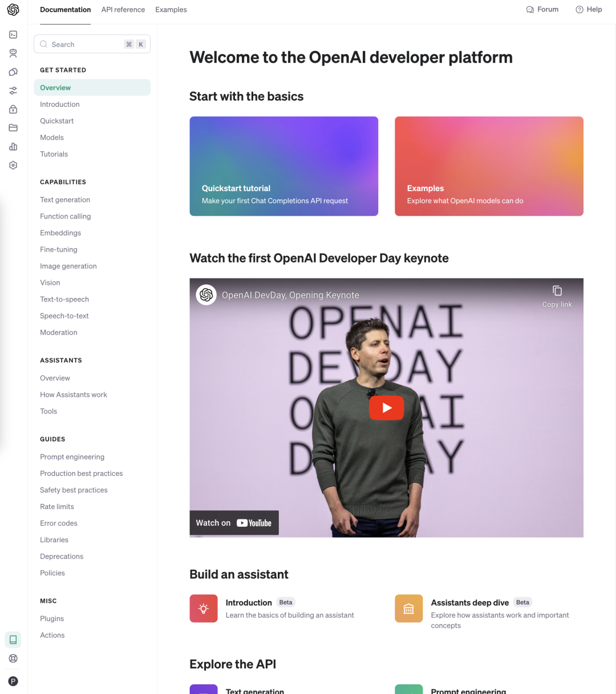Open Production best practices

tap(82, 473)
